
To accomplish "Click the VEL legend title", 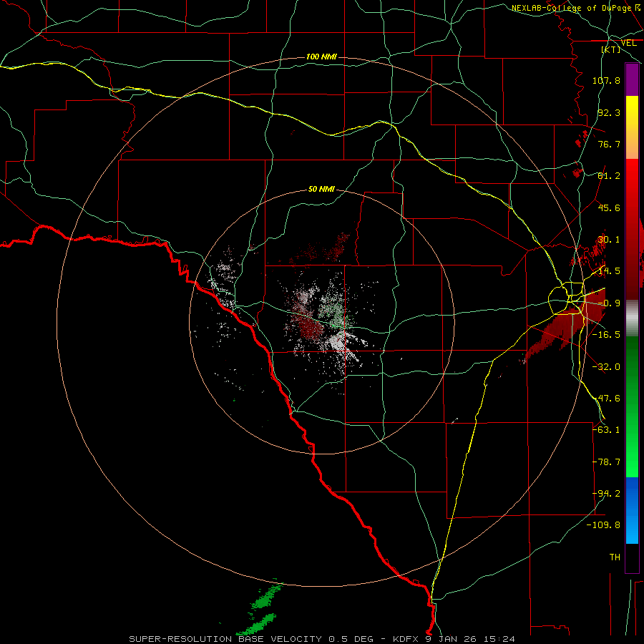I will click(628, 43).
